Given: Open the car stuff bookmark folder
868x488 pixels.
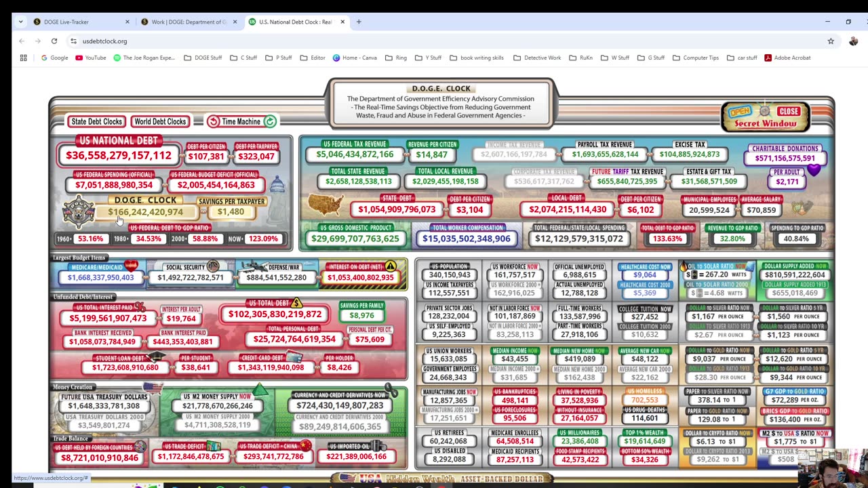Looking at the screenshot, I should pyautogui.click(x=742, y=58).
